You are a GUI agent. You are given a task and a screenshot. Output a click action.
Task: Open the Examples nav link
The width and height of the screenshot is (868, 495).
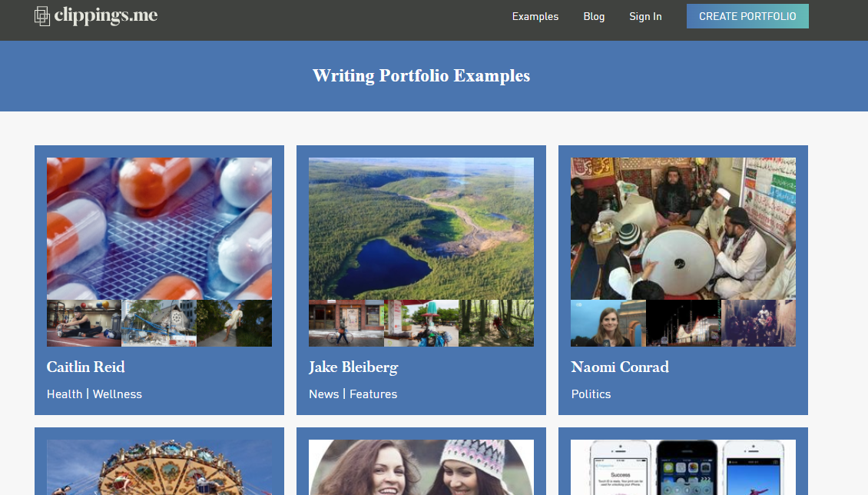pyautogui.click(x=535, y=17)
